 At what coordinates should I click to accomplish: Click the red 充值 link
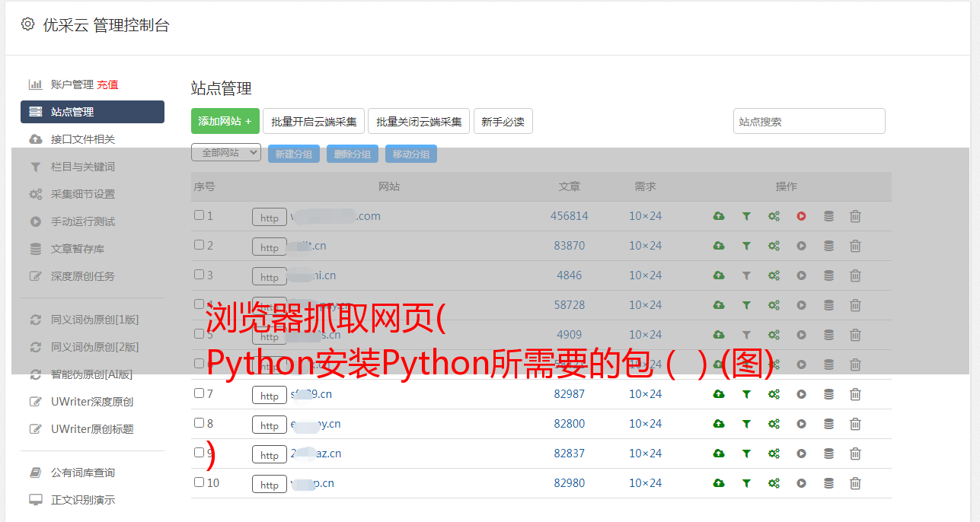107,84
